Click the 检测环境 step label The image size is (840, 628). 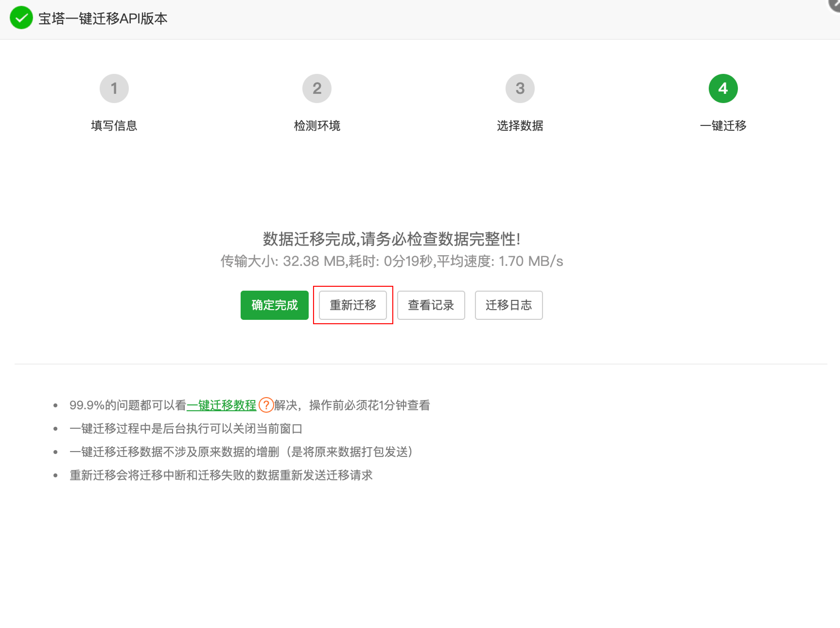pos(317,125)
